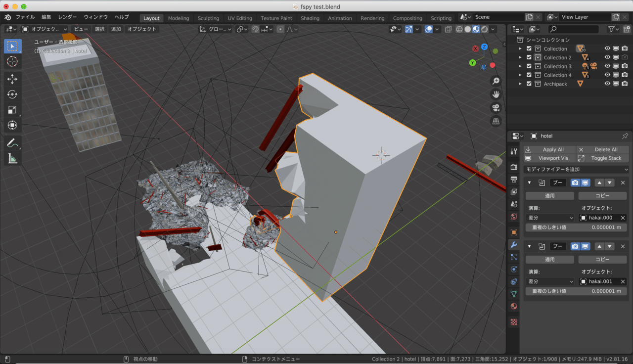Switch to the Shading workspace tab
This screenshot has width=633, height=364.
310,18
